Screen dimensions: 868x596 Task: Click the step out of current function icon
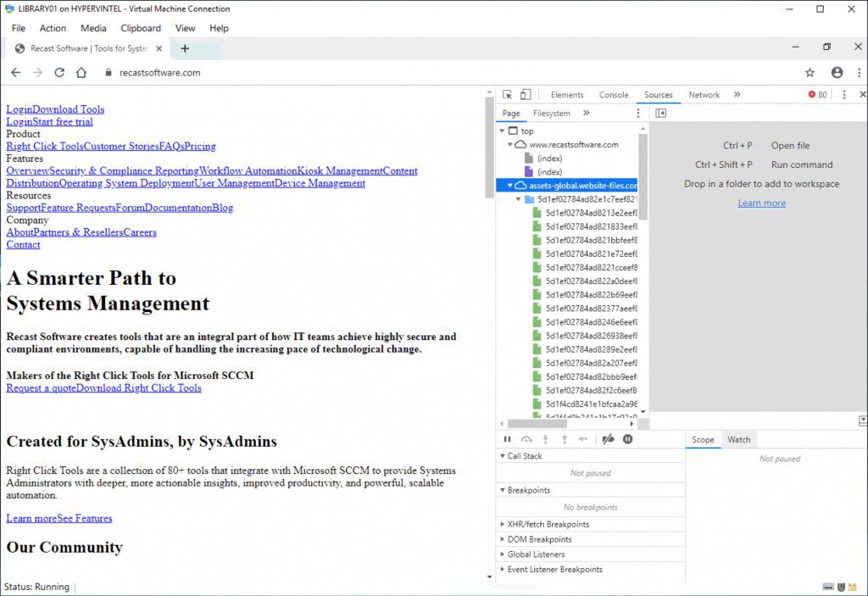[565, 438]
